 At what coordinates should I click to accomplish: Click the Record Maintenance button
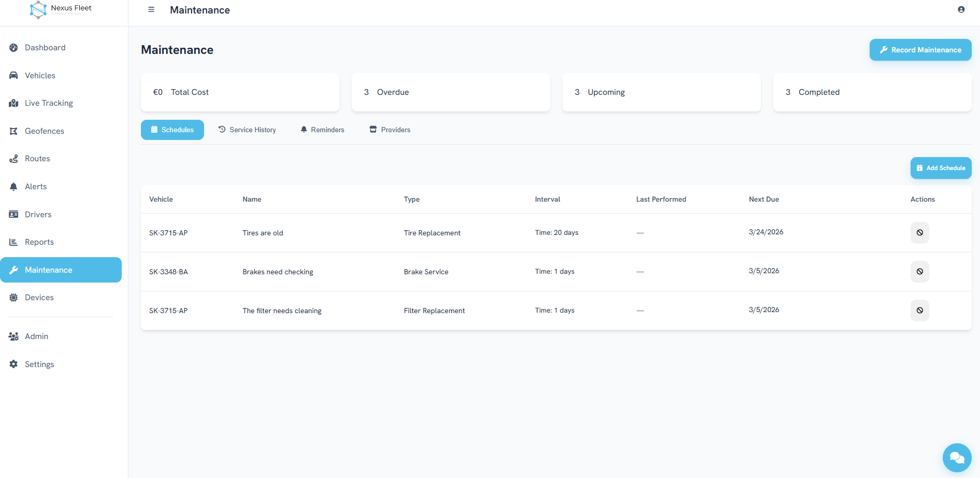pyautogui.click(x=920, y=50)
